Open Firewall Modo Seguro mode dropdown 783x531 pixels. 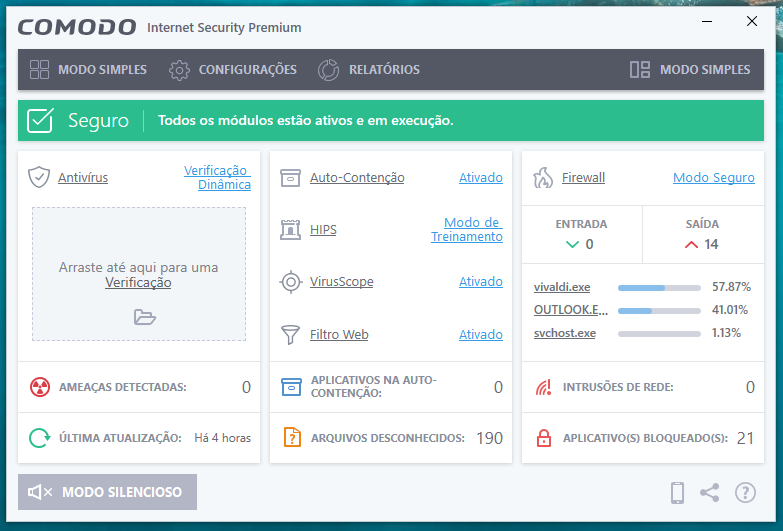point(714,178)
